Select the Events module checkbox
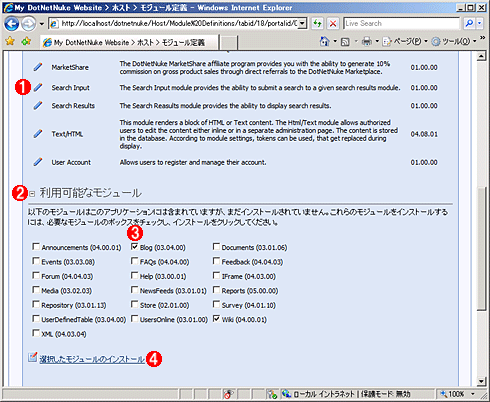This screenshot has width=490, height=402. [36, 261]
